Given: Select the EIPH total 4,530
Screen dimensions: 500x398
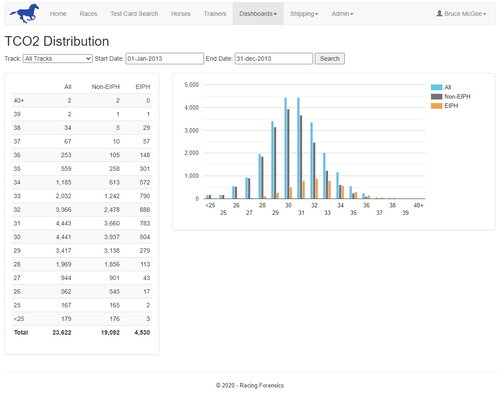Looking at the screenshot, I should [142, 333].
